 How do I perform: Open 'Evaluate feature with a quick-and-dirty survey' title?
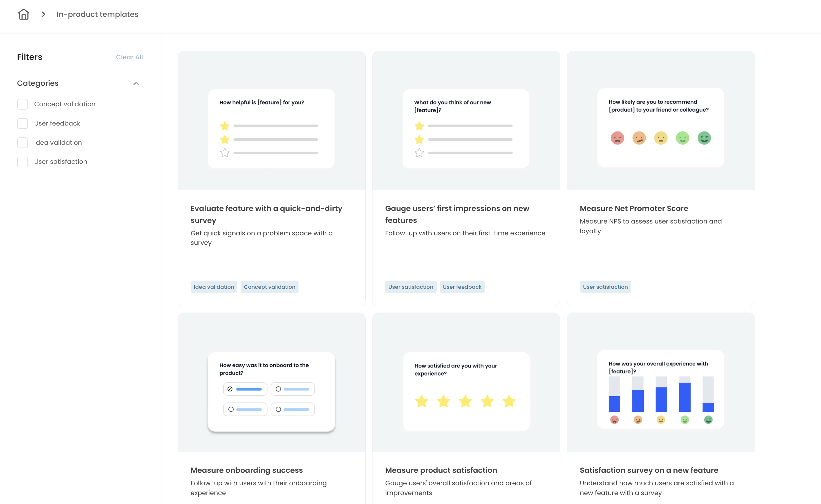pyautogui.click(x=266, y=214)
